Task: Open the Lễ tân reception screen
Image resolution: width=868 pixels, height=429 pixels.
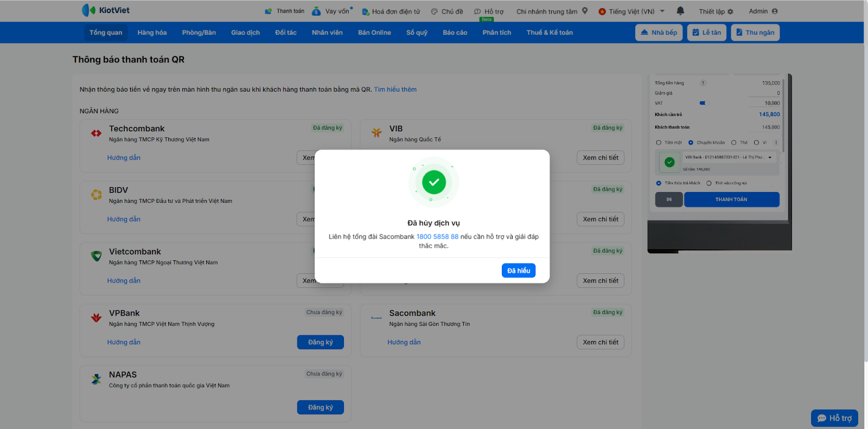Action: coord(706,33)
